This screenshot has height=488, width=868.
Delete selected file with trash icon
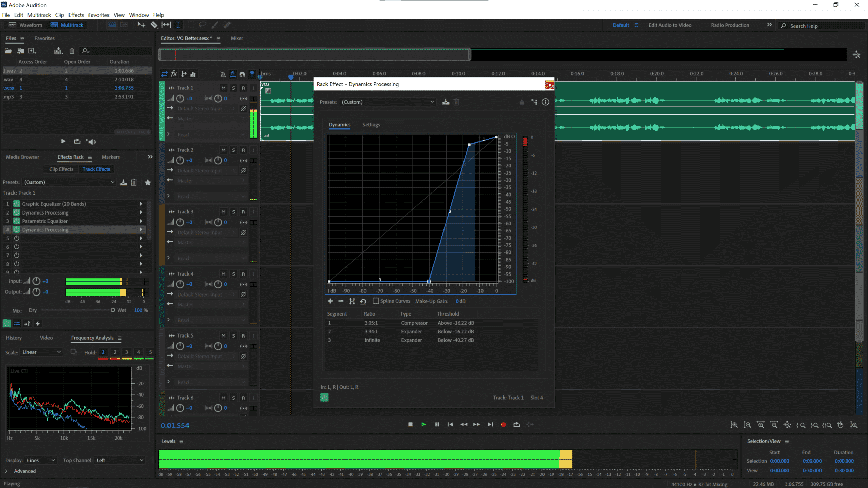click(72, 51)
